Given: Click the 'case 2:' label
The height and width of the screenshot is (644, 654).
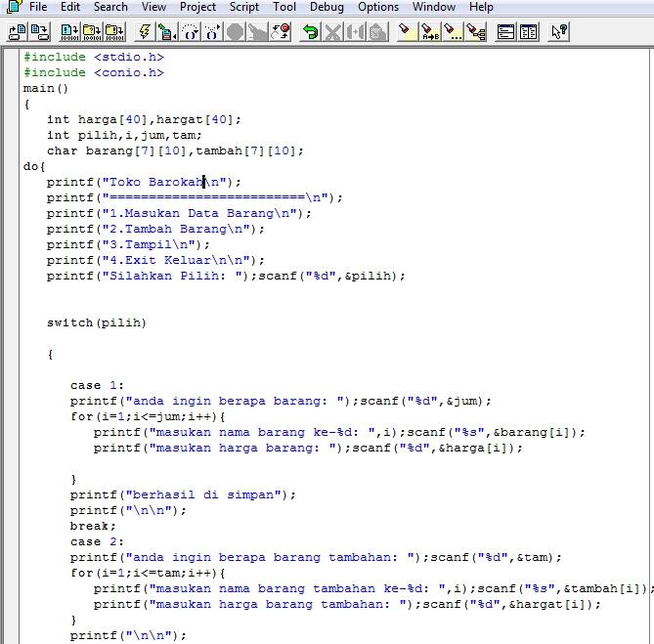Looking at the screenshot, I should 97,541.
